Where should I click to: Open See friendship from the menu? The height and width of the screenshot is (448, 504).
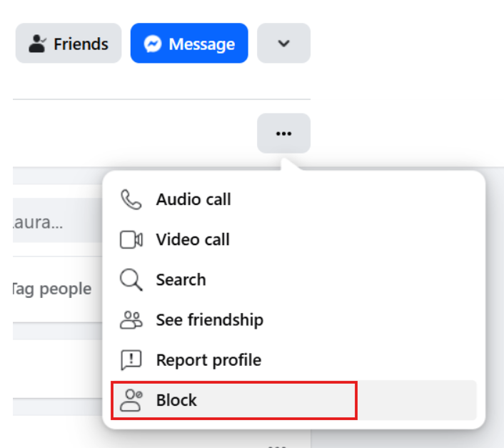(209, 320)
